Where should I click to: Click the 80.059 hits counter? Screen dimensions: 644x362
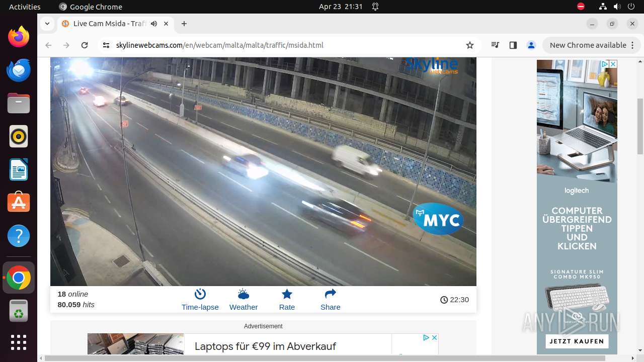point(76,305)
